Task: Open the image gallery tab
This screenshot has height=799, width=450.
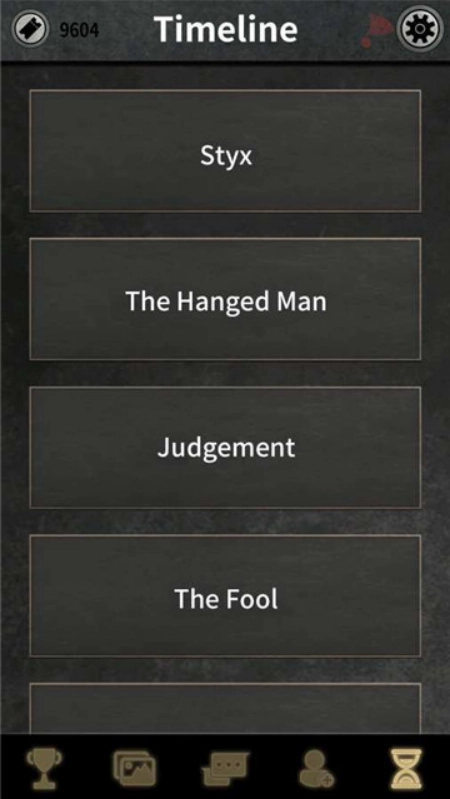Action: pyautogui.click(x=134, y=767)
